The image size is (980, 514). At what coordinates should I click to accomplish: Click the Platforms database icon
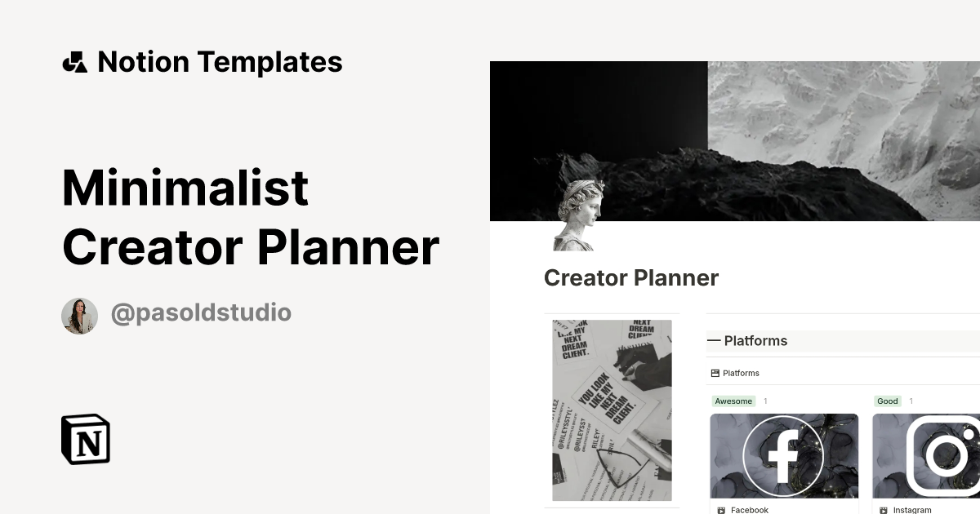(715, 373)
